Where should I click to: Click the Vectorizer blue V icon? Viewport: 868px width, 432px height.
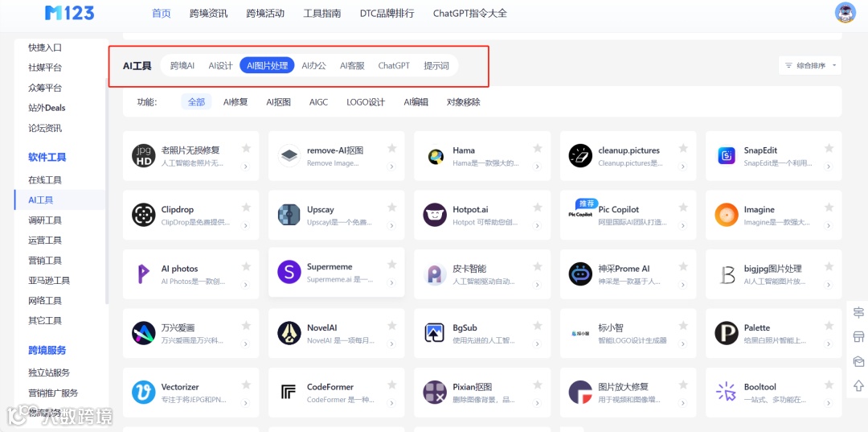(143, 392)
